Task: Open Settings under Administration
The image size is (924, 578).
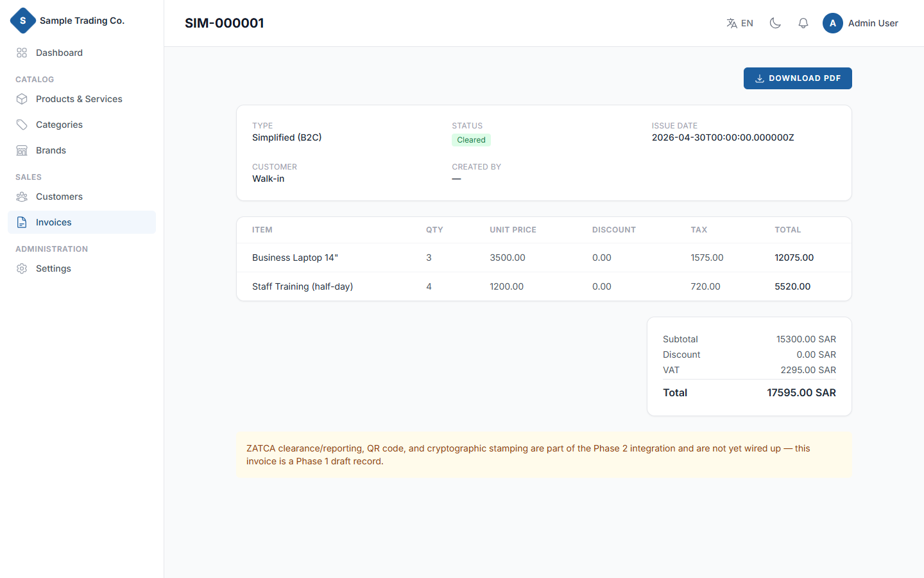Action: (81, 268)
